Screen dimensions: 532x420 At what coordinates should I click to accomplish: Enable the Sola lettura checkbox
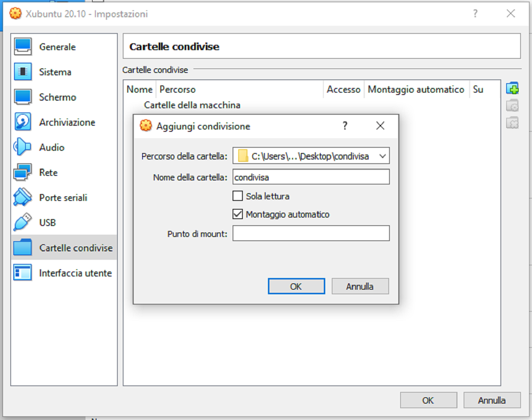coord(237,196)
